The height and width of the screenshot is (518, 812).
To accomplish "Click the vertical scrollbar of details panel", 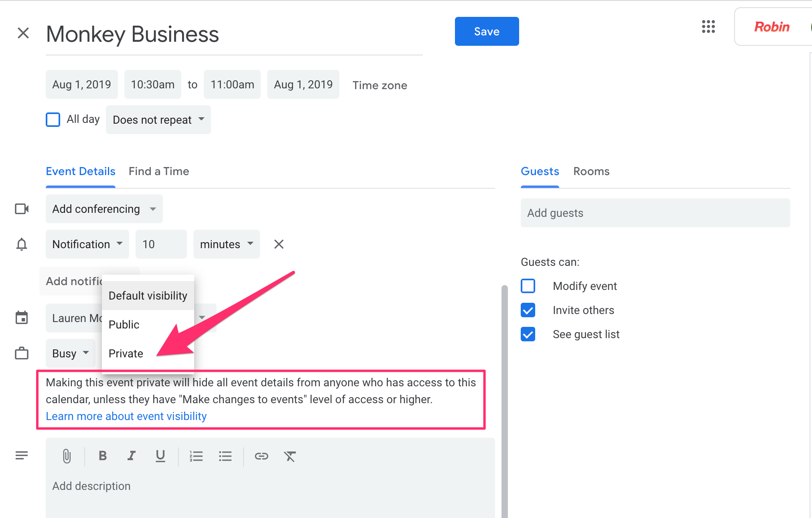I will [505, 402].
